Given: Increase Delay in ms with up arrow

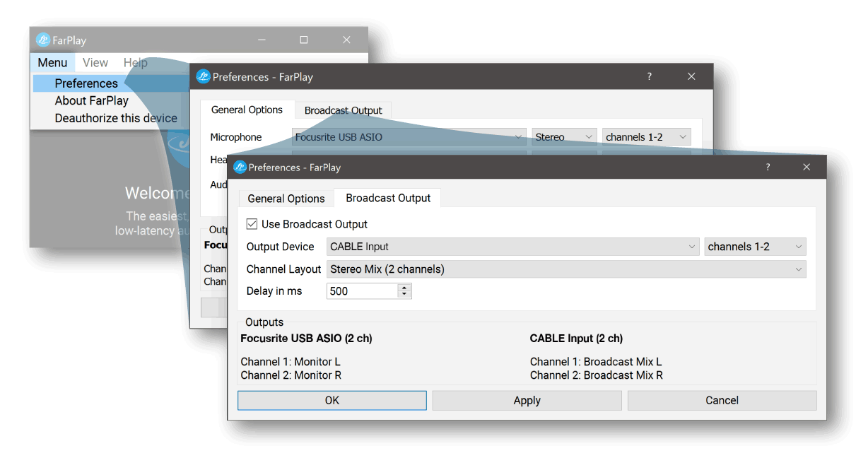Looking at the screenshot, I should 404,288.
